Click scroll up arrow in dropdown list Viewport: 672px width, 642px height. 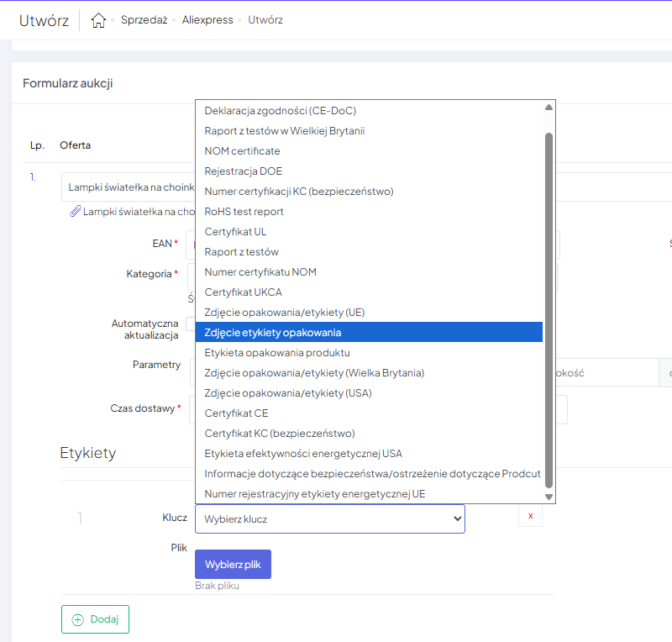click(x=549, y=108)
